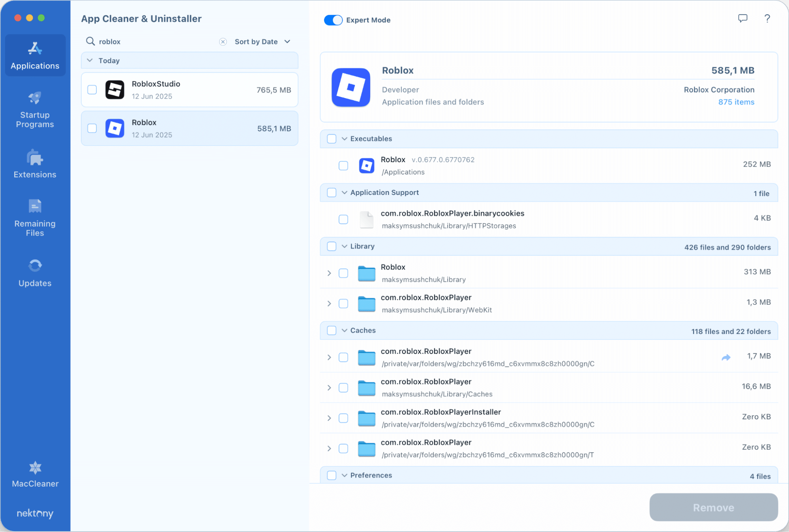
Task: Click the share arrow beside 1,7 MB
Action: (x=725, y=358)
